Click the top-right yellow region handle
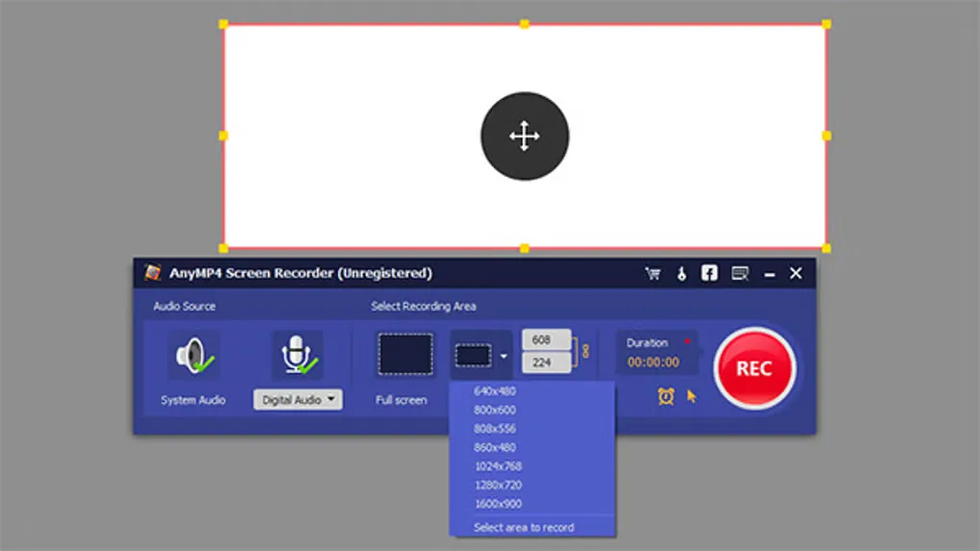Screen dimensions: 980x551 click(826, 24)
